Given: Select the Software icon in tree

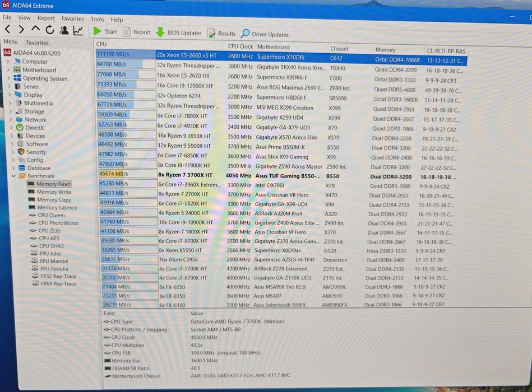Looking at the screenshot, I should pyautogui.click(x=21, y=144).
